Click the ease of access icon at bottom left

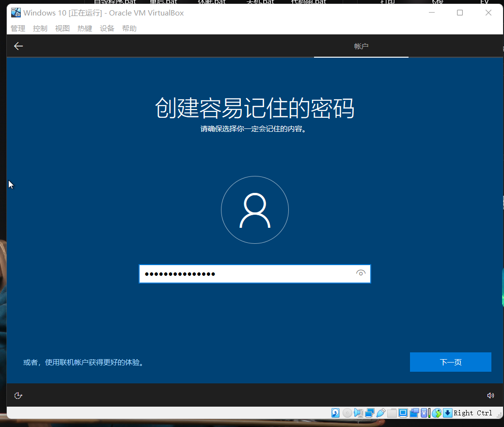tap(18, 395)
